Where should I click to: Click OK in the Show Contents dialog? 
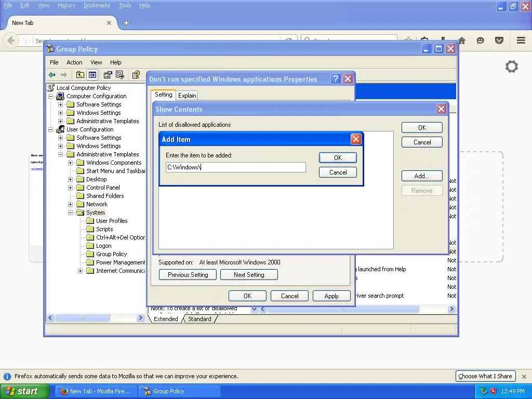pyautogui.click(x=422, y=128)
